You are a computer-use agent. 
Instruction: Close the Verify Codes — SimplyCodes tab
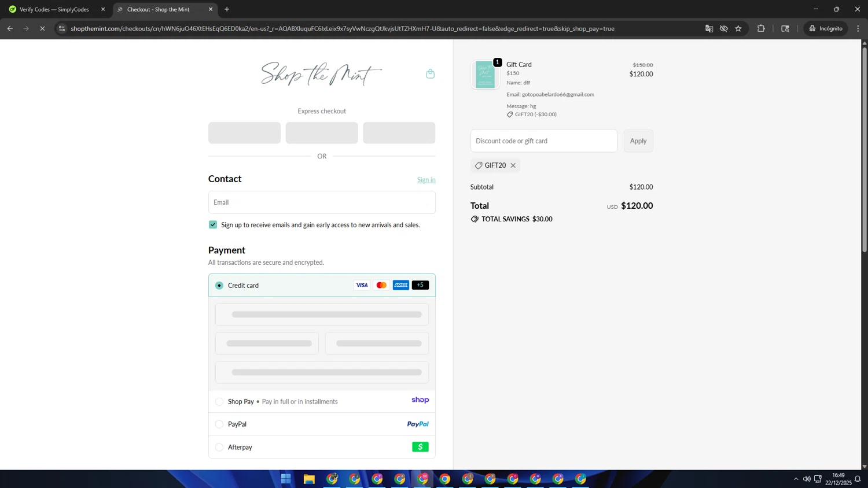(x=103, y=9)
